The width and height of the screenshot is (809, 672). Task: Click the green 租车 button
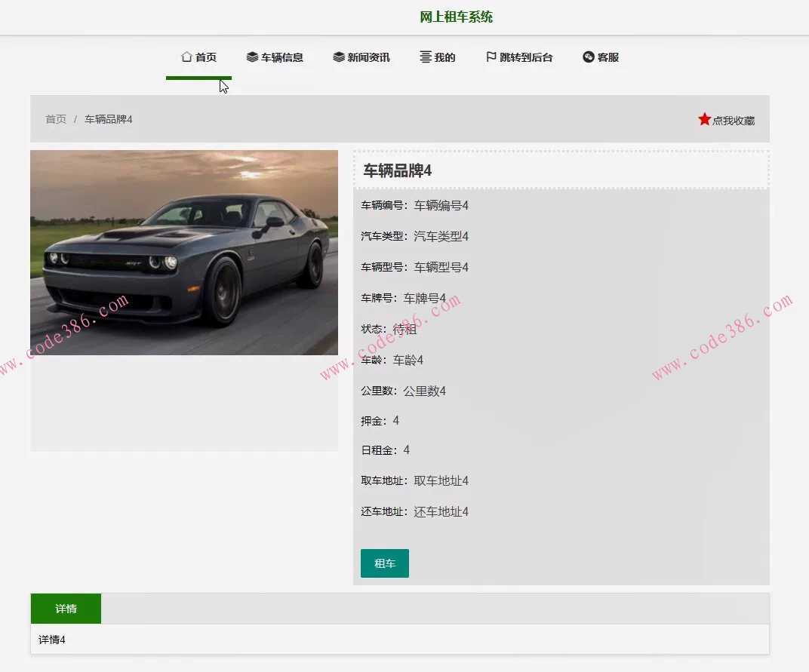click(385, 563)
